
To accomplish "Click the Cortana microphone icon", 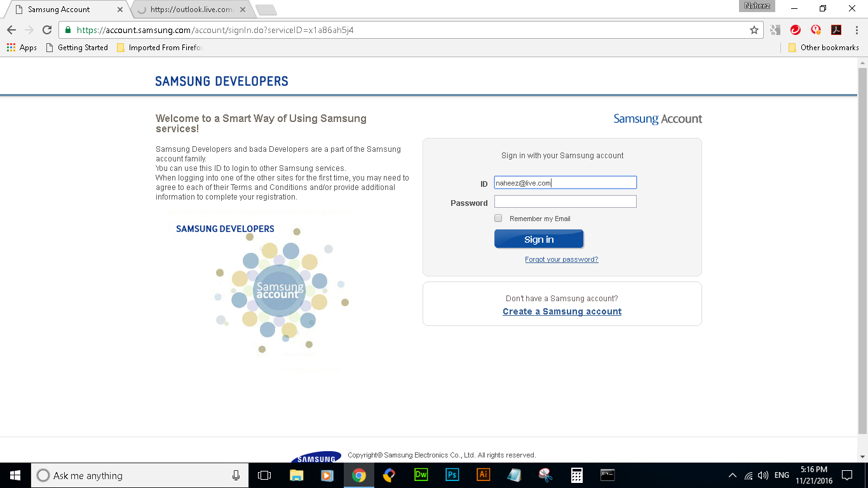I will tap(236, 475).
